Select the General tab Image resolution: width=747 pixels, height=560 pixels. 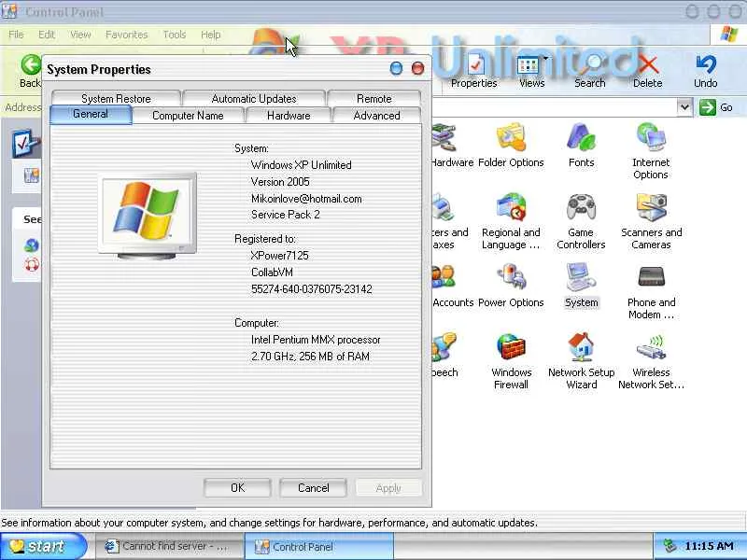(x=91, y=114)
